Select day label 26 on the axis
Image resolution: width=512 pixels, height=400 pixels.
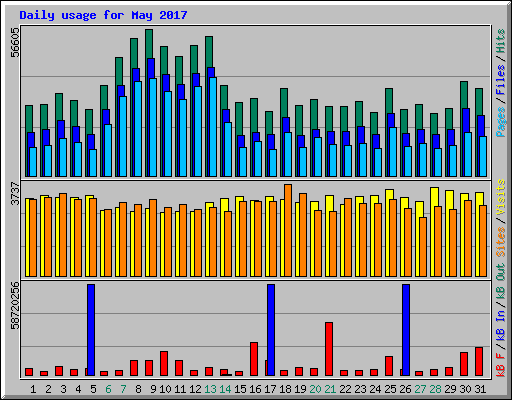405,389
